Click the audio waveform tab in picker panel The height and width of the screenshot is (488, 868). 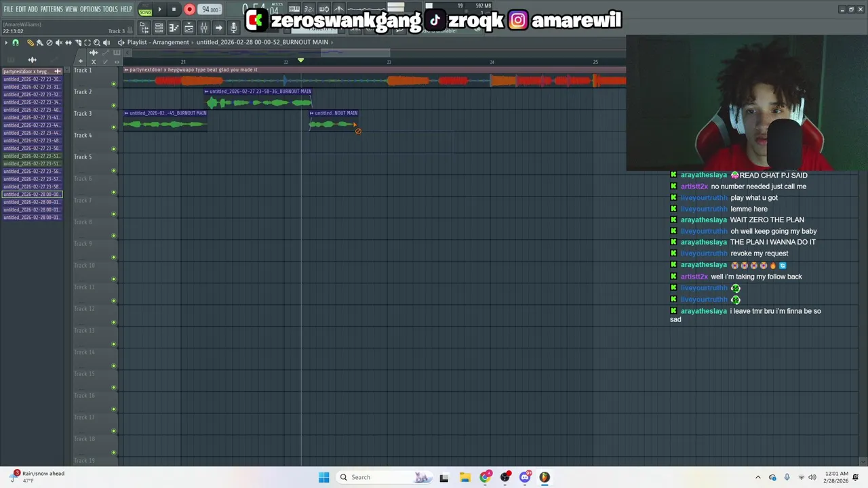coord(32,60)
